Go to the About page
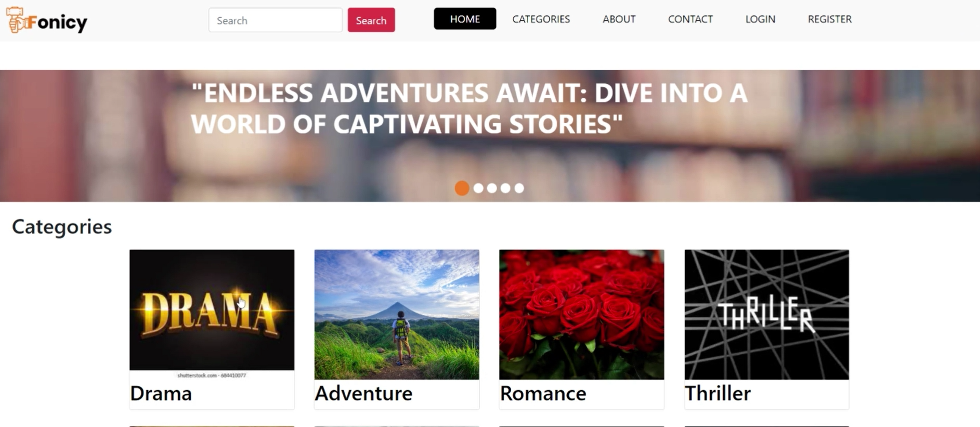The height and width of the screenshot is (427, 980). pos(619,19)
